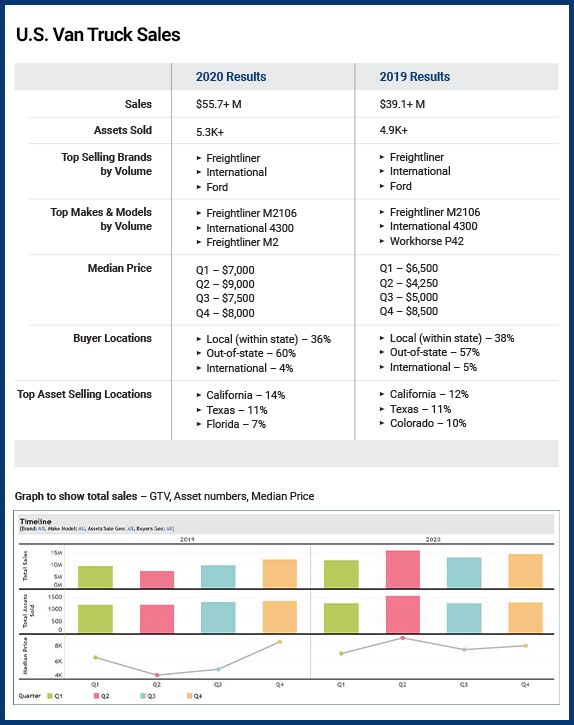
Task: Click the pink Q2 legend swatch
Action: tap(97, 696)
